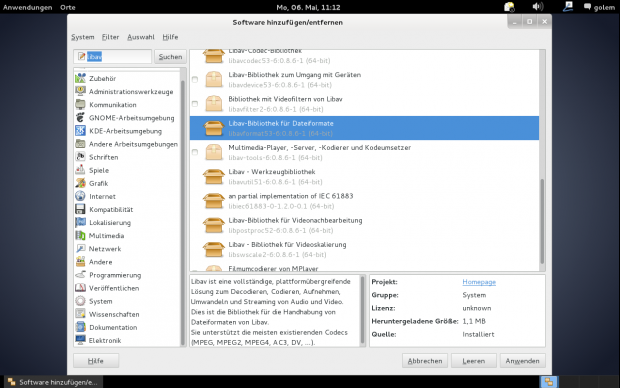Viewport: 620px width, 388px height.
Task: Open the Filter menu
Action: coord(110,37)
